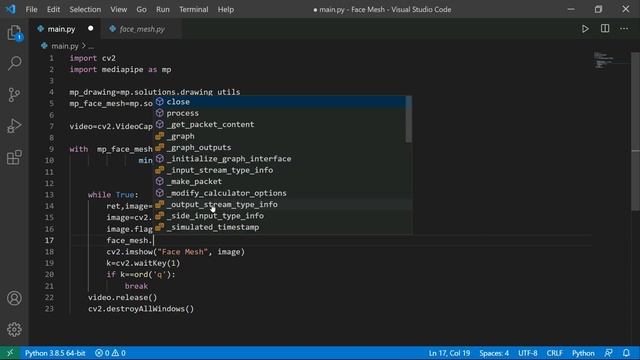The height and width of the screenshot is (360, 640).
Task: Select the Python 3.8.5 64-bit interpreter
Action: coord(55,353)
